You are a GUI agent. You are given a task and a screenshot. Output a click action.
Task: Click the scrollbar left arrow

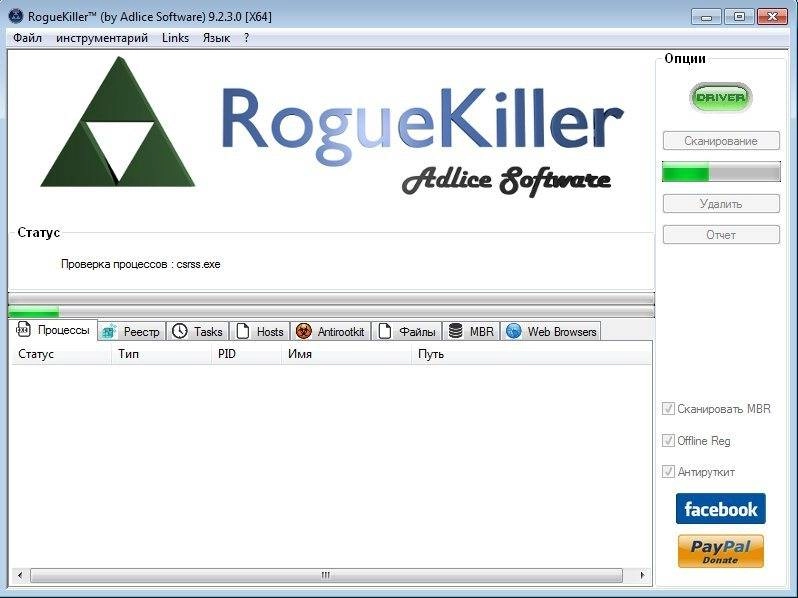click(20, 575)
